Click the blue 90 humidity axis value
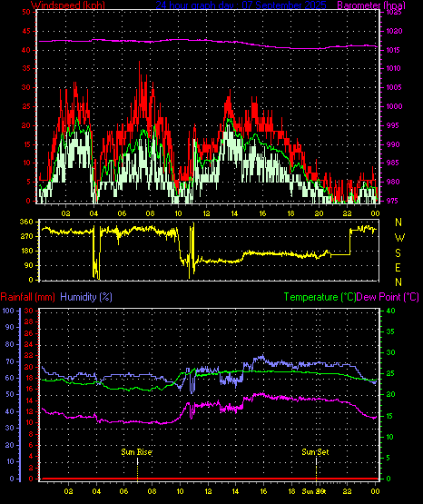 [x=10, y=327]
